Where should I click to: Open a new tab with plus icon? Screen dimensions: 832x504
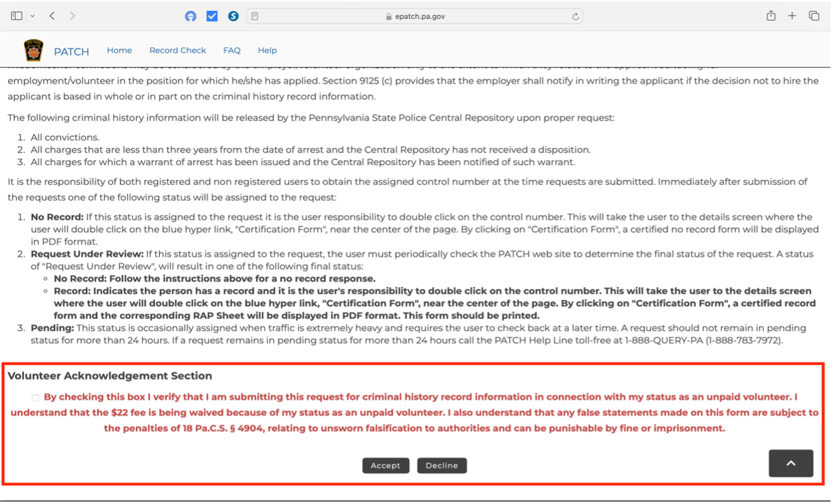[x=792, y=16]
